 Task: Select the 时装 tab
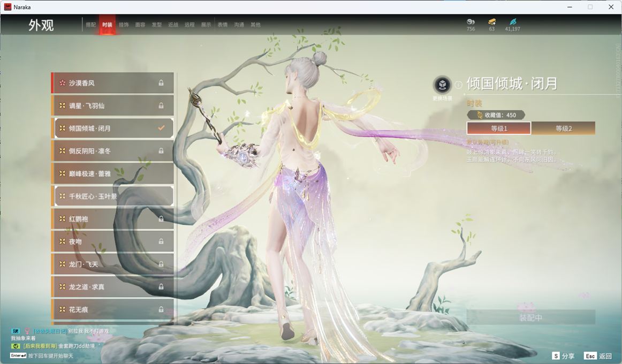[x=107, y=25]
